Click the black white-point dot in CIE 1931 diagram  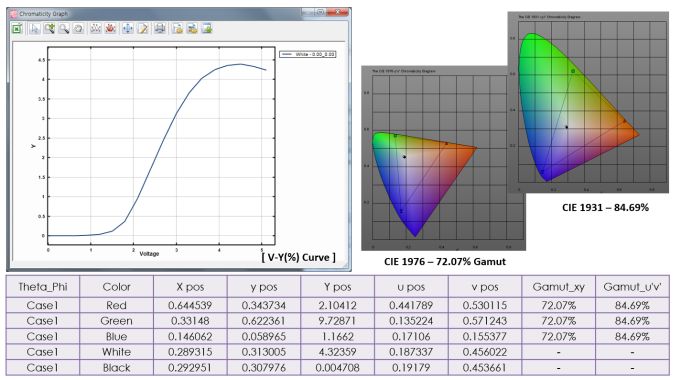(x=567, y=127)
